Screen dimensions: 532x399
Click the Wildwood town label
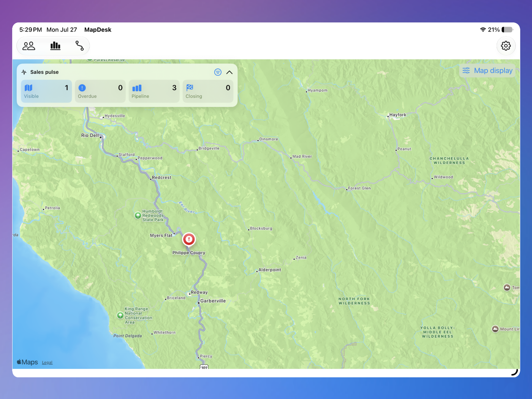click(x=443, y=177)
